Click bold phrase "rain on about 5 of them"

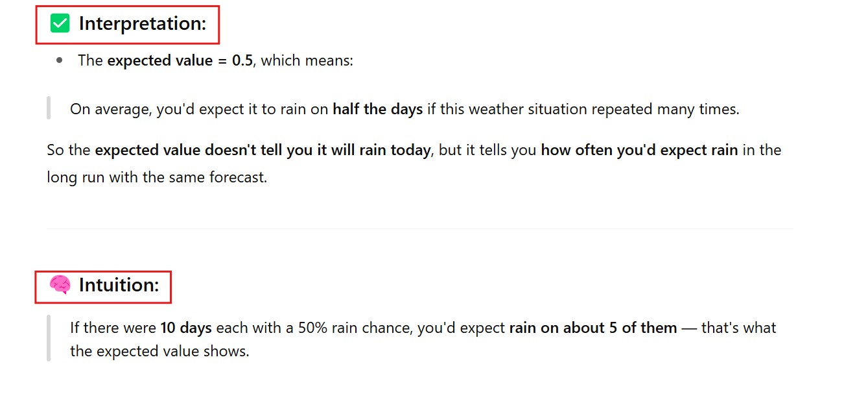point(592,328)
